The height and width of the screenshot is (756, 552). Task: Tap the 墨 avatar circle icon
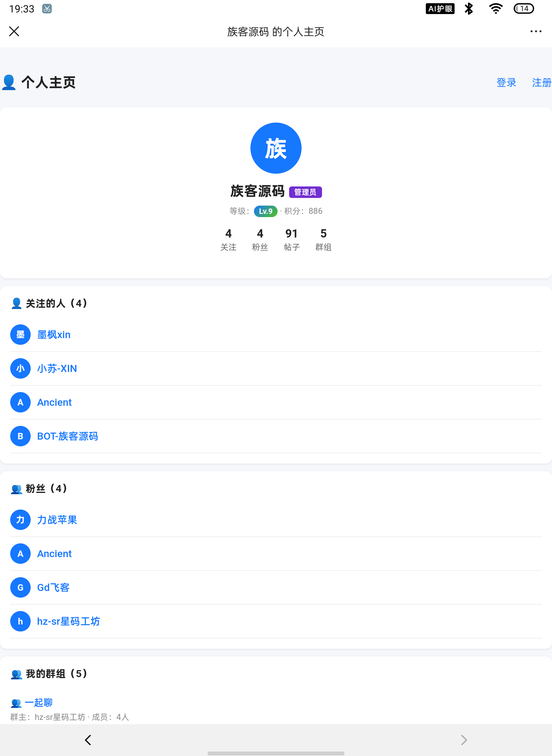20,335
